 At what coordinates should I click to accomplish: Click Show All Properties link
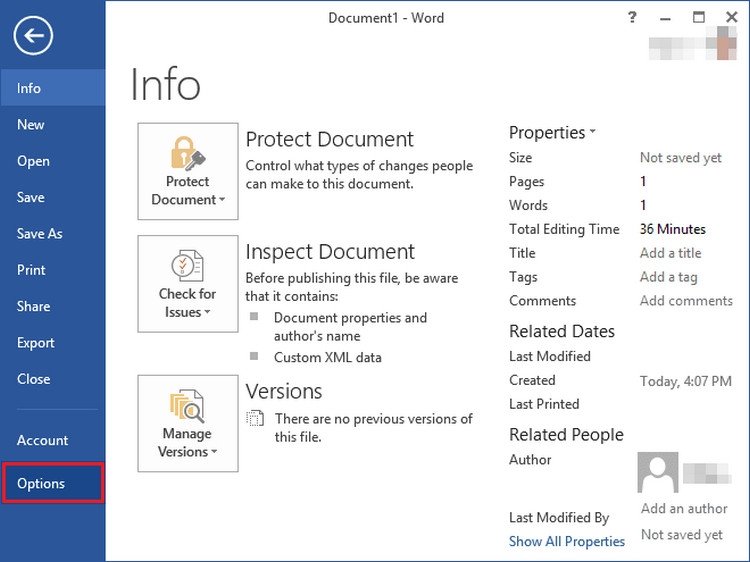(x=567, y=541)
